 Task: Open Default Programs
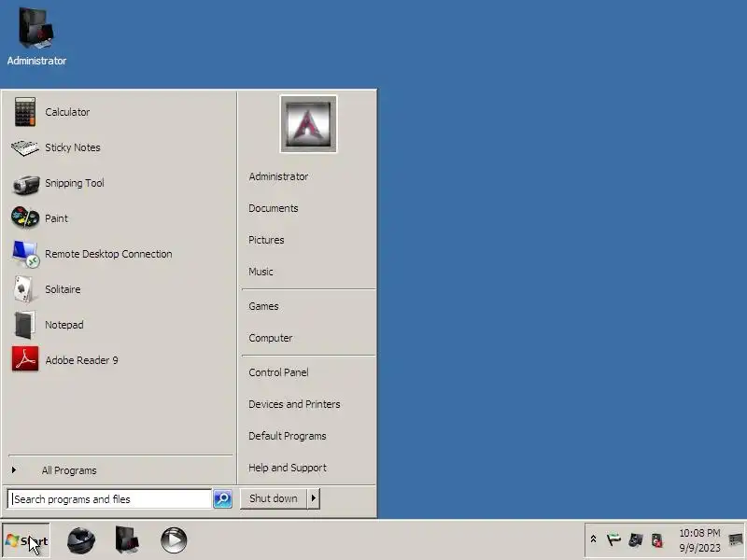pos(288,436)
